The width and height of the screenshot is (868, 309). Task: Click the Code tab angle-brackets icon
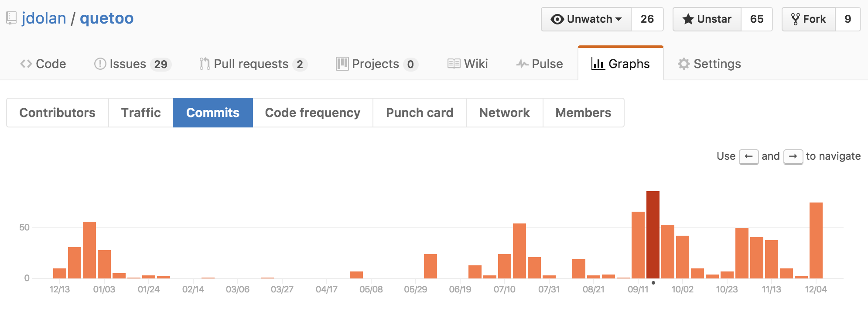pyautogui.click(x=26, y=64)
